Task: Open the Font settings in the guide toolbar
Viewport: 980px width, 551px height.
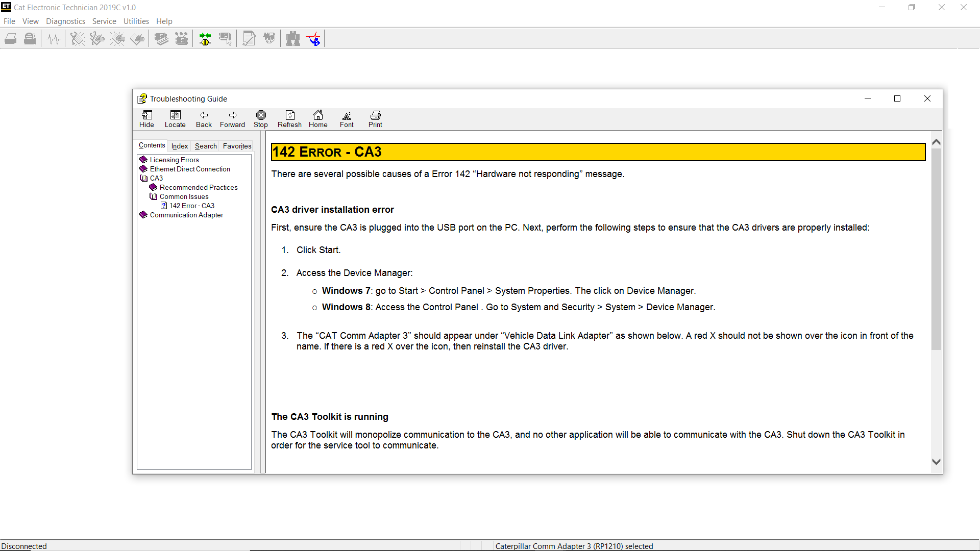Action: tap(347, 119)
